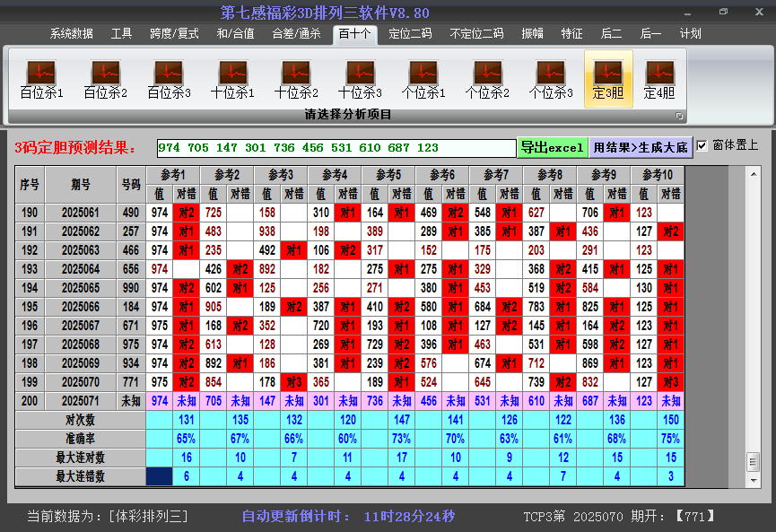This screenshot has height=532, width=776.
Task: Switch to the 跨度/复式 tab
Action: click(x=174, y=34)
